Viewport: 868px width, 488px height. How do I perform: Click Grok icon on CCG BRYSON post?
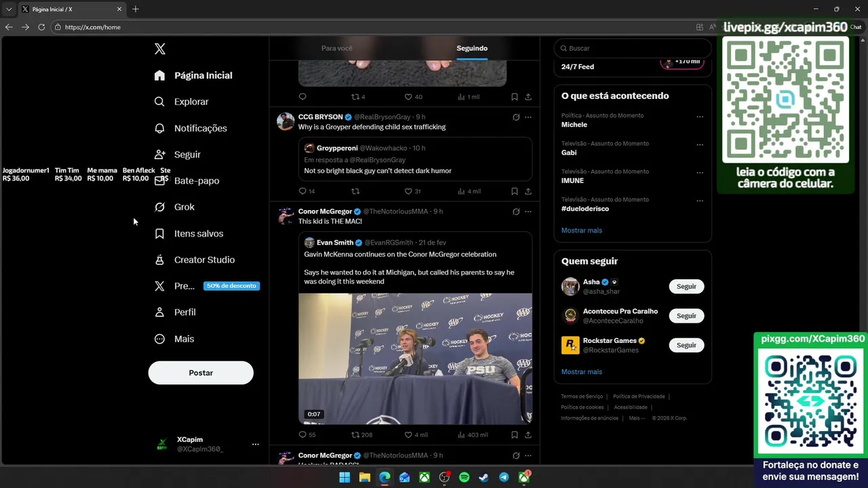pos(516,117)
